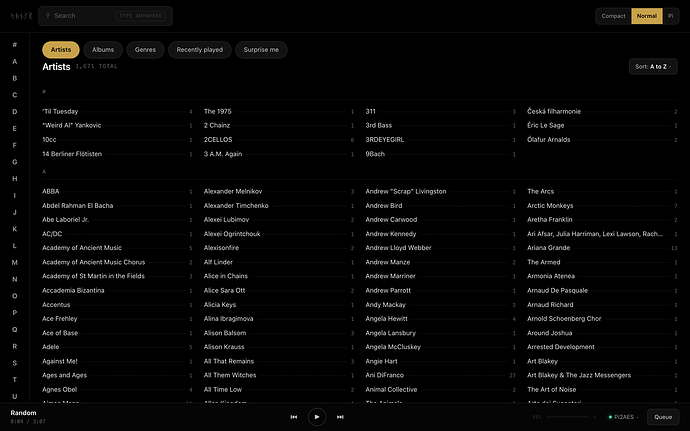
Task: Jump to letter I in alphabet index
Action: [x=15, y=195]
